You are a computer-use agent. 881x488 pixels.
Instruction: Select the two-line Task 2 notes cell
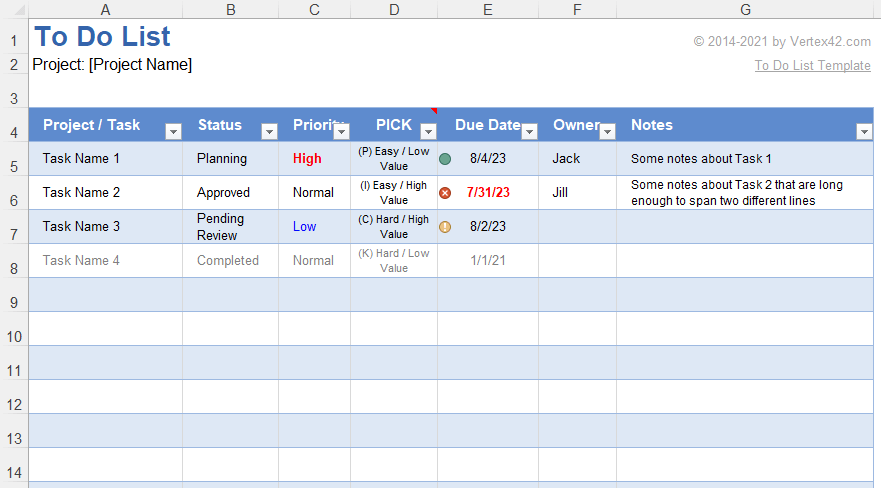click(745, 193)
